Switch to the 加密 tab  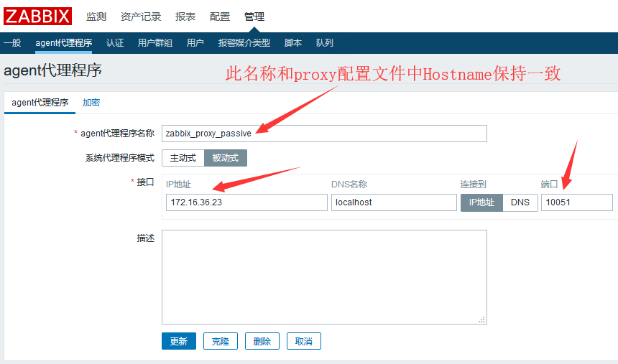91,103
